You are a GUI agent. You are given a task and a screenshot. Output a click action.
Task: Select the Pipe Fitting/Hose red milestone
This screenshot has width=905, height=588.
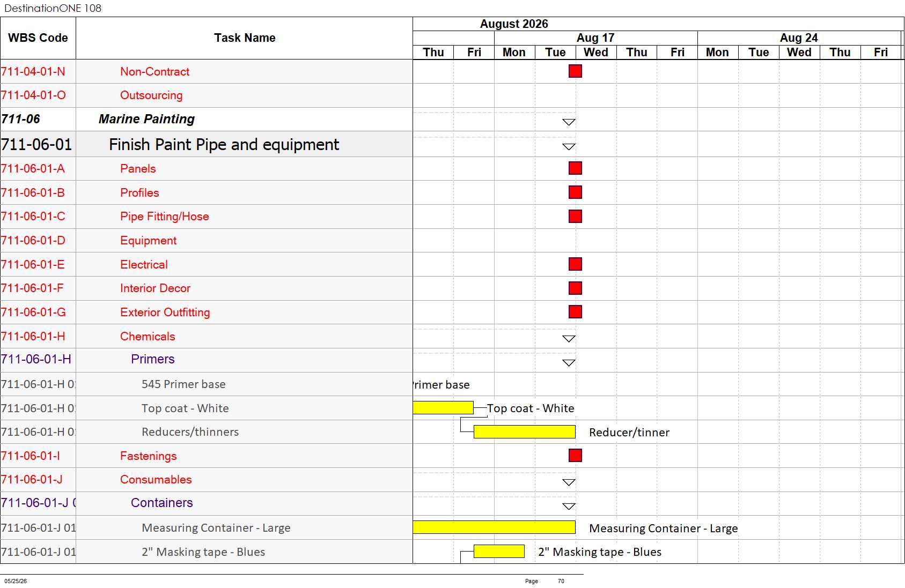tap(575, 216)
